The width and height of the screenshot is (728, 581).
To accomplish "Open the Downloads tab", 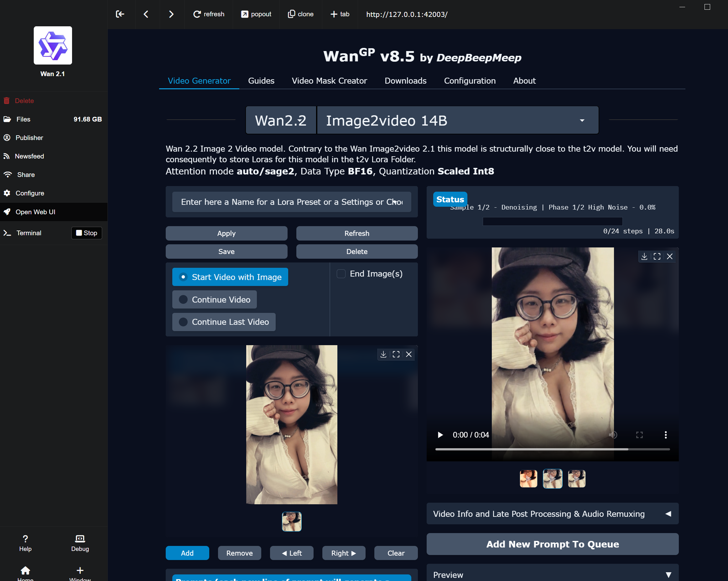I will [x=405, y=81].
